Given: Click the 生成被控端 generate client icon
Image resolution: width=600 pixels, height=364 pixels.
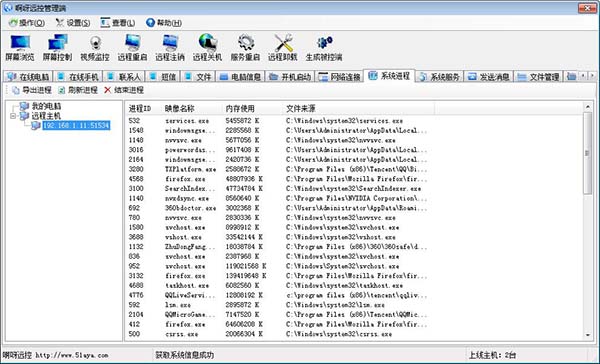Looking at the screenshot, I should point(324,47).
